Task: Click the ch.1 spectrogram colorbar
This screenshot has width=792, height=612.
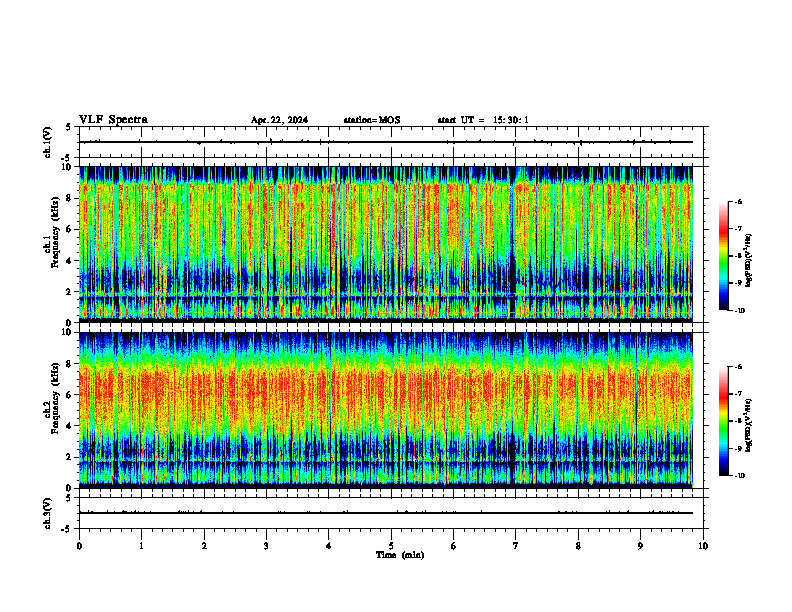Action: click(723, 256)
